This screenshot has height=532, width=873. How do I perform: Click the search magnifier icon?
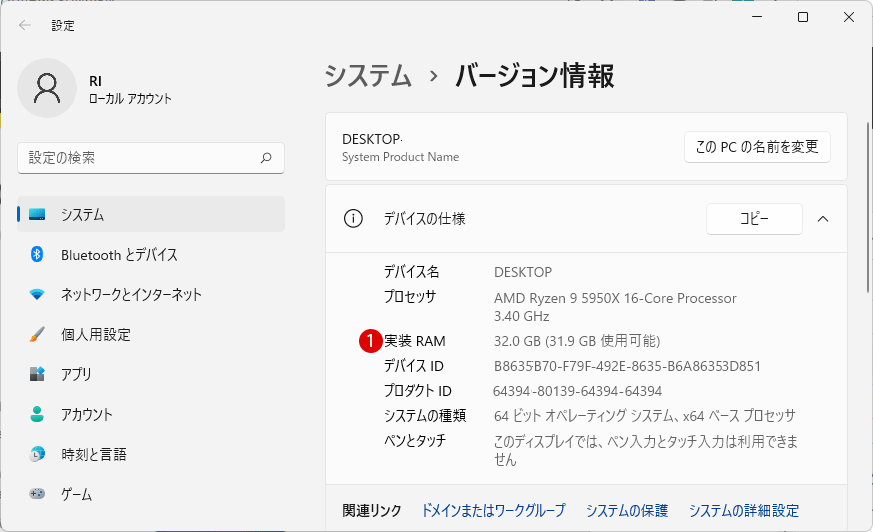pos(266,158)
